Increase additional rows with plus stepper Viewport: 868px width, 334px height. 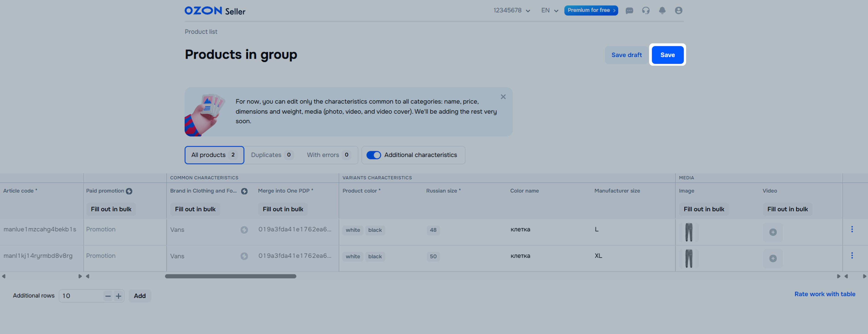tap(119, 296)
